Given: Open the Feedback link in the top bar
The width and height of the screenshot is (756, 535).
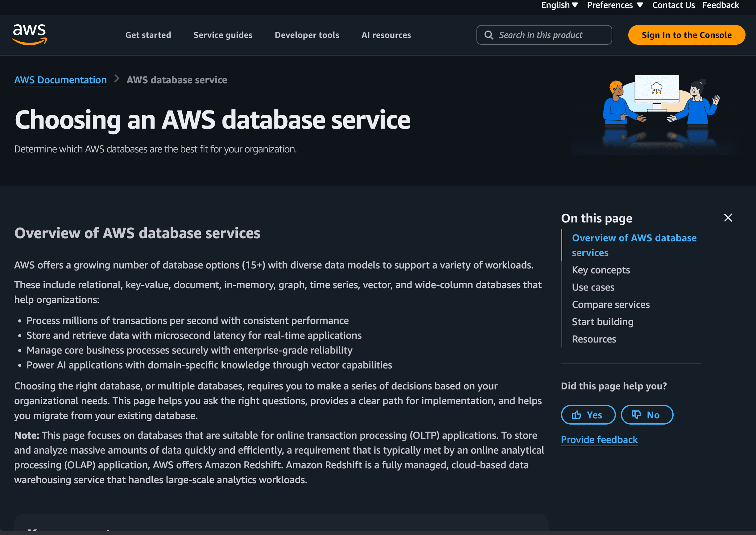Looking at the screenshot, I should tap(721, 5).
